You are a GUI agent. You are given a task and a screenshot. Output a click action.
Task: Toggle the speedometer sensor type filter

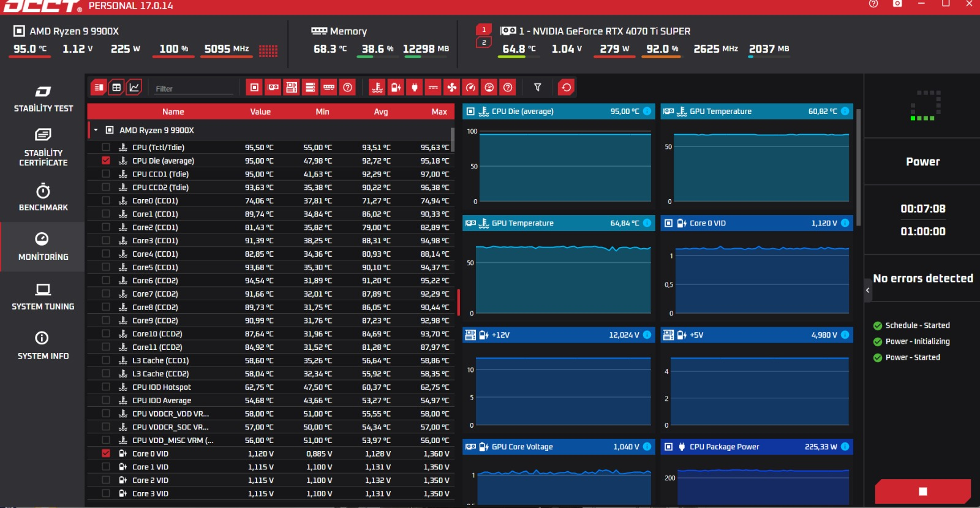pos(470,88)
